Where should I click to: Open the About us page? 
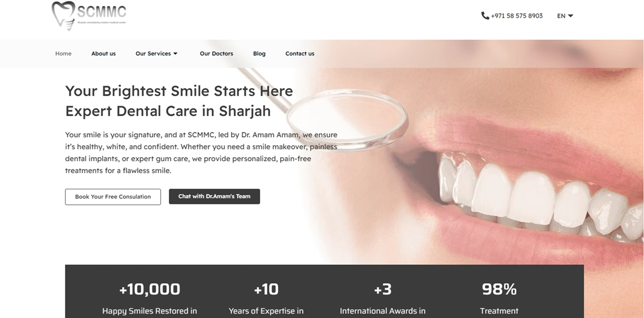[103, 54]
